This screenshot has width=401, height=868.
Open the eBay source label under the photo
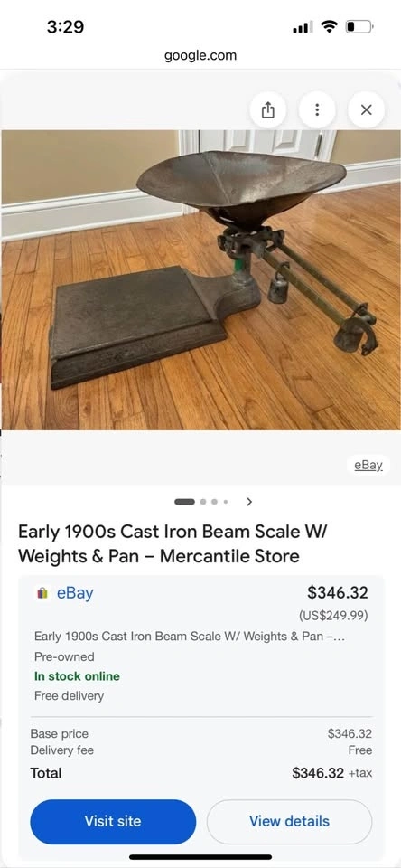pos(368,465)
